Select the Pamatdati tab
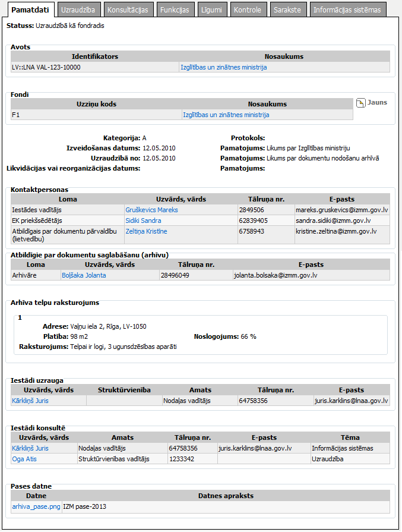402x532 pixels. click(x=29, y=10)
